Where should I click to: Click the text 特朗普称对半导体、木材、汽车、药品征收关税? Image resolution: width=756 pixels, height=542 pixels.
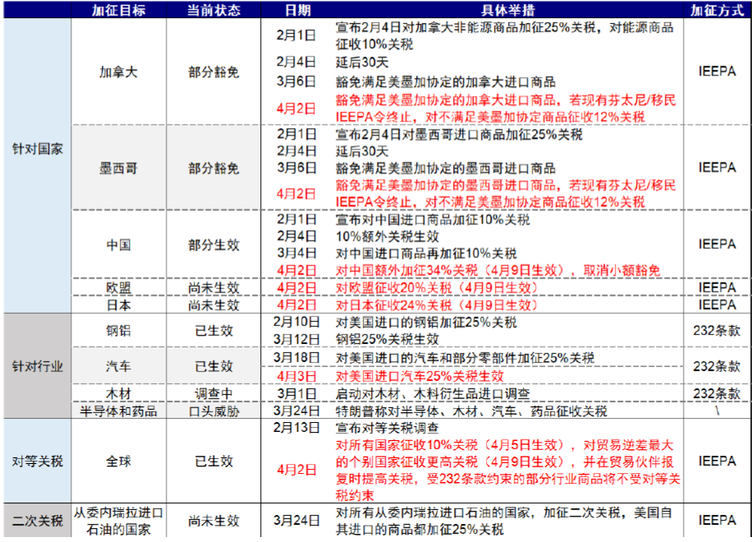[x=471, y=411]
